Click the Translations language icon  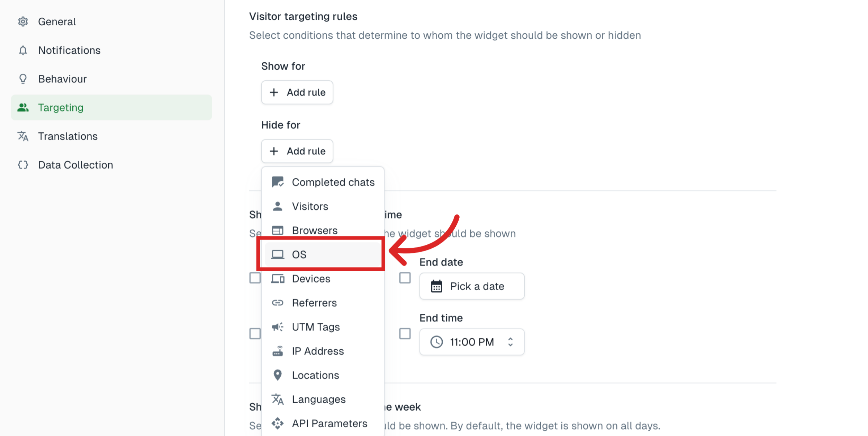(x=23, y=136)
